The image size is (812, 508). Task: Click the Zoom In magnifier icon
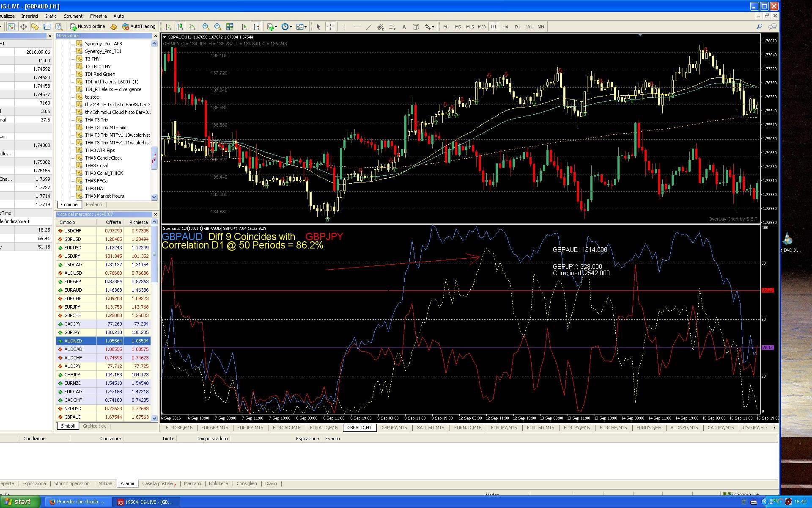[206, 27]
